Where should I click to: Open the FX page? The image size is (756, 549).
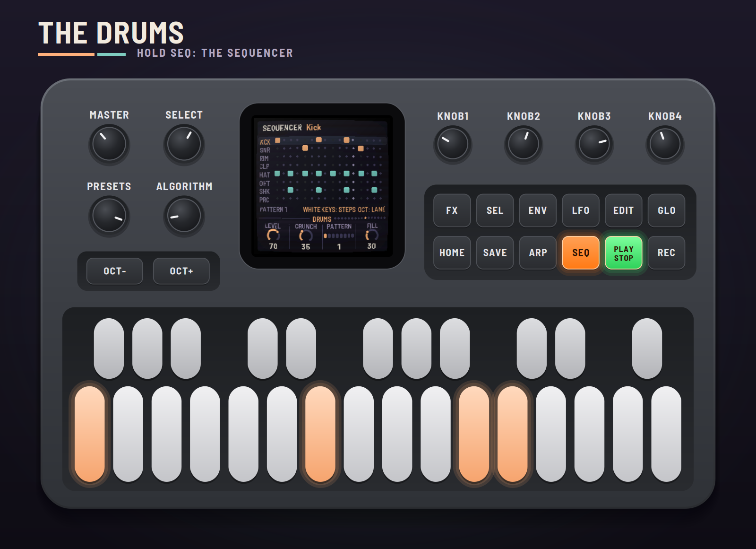[452, 210]
